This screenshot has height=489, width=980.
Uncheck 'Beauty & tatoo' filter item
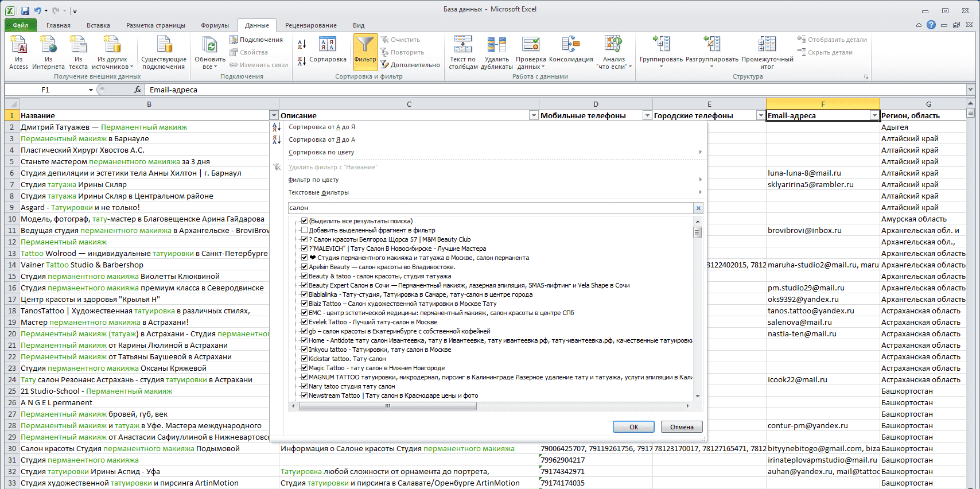point(305,276)
